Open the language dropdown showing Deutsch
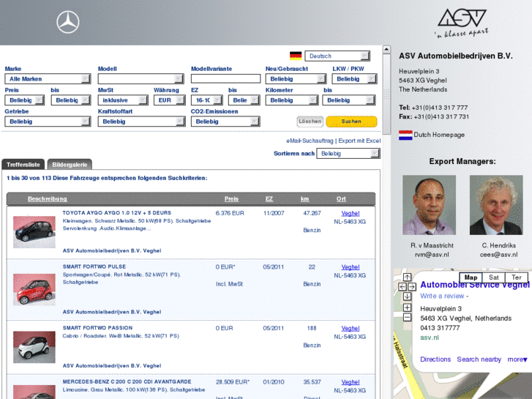The height and width of the screenshot is (399, 532). (337, 56)
